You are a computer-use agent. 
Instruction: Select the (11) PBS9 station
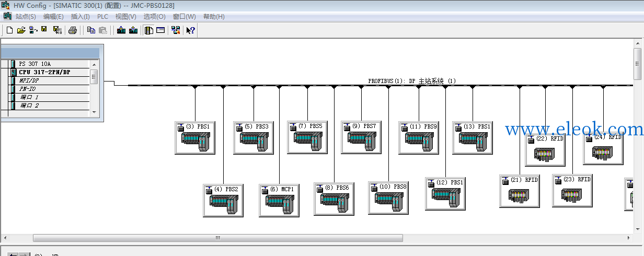click(419, 138)
